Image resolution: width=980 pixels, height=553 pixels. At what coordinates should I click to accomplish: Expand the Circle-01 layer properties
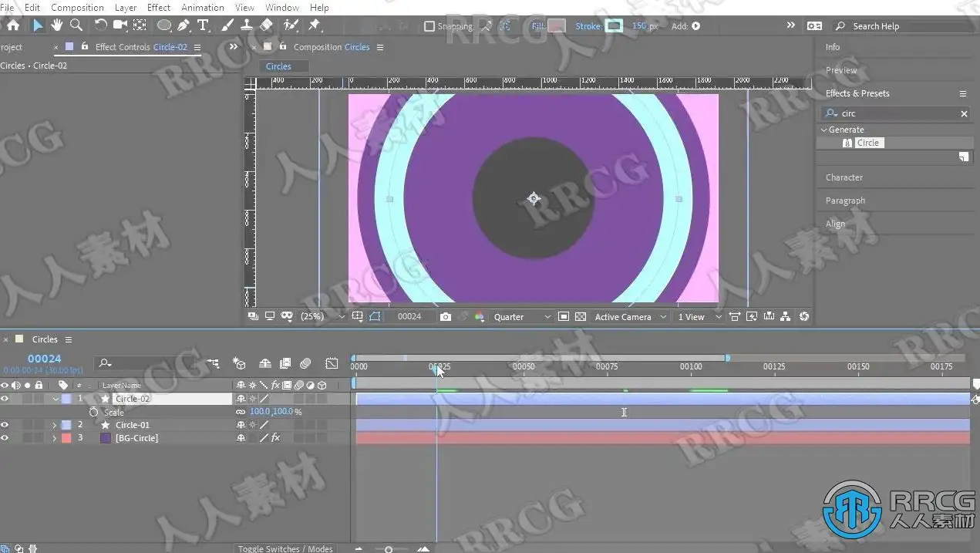coord(54,425)
